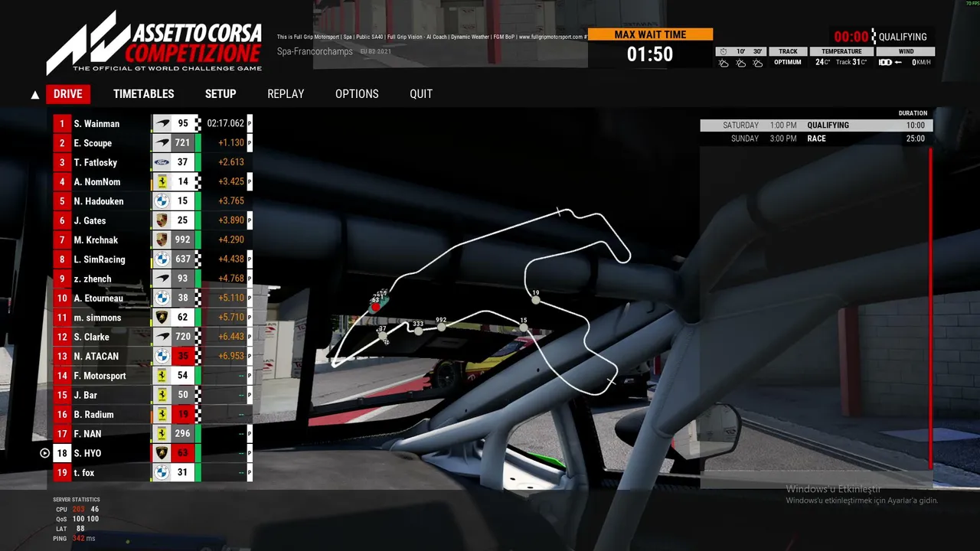Select driver N. ATACAN in the standings

coord(152,356)
